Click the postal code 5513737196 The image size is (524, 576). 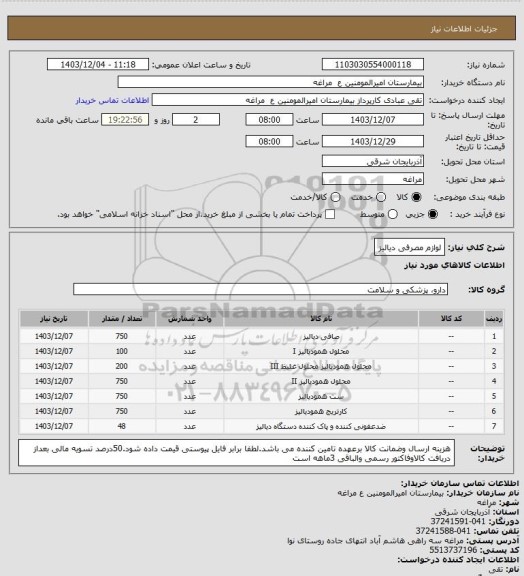(x=453, y=550)
